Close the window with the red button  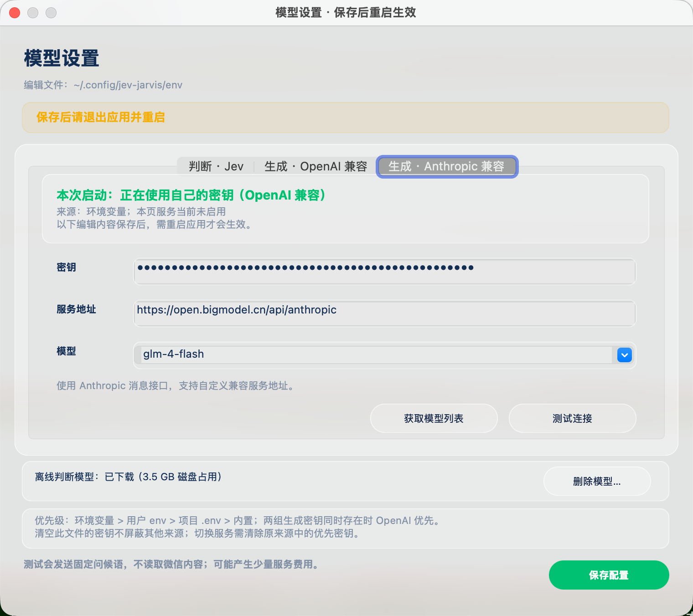(x=15, y=13)
